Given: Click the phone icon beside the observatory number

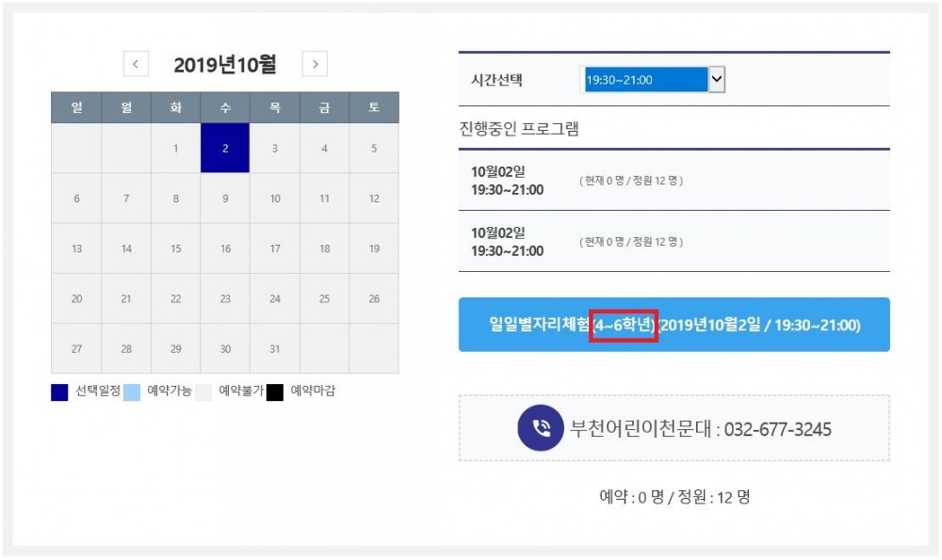Looking at the screenshot, I should (x=540, y=429).
